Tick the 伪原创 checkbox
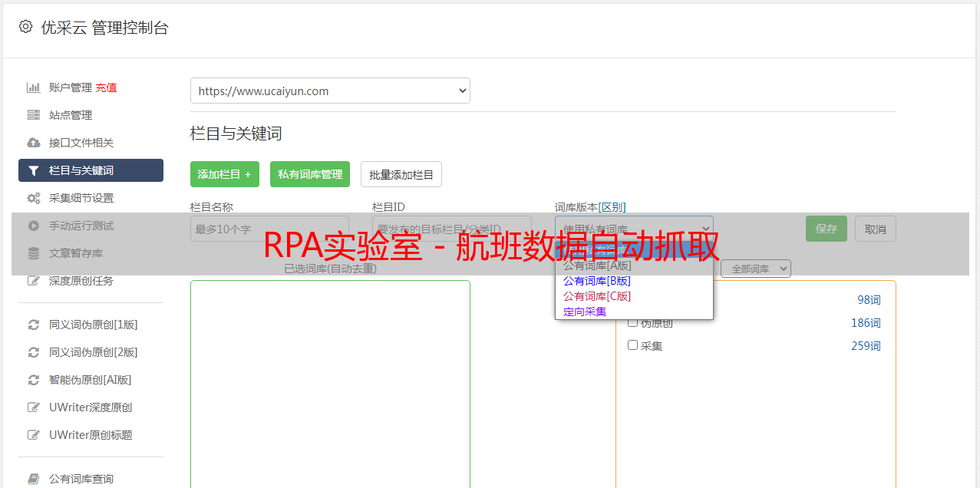 [633, 322]
